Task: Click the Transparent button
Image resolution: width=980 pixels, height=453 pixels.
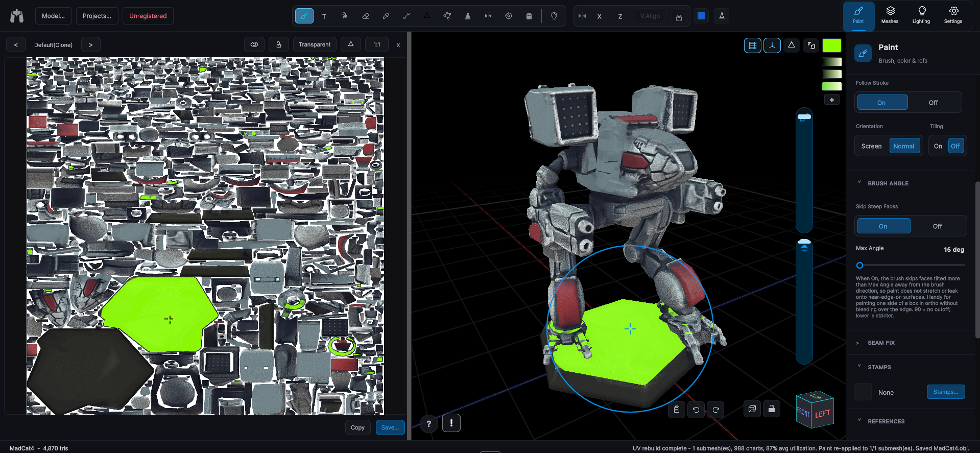Action: coord(315,44)
